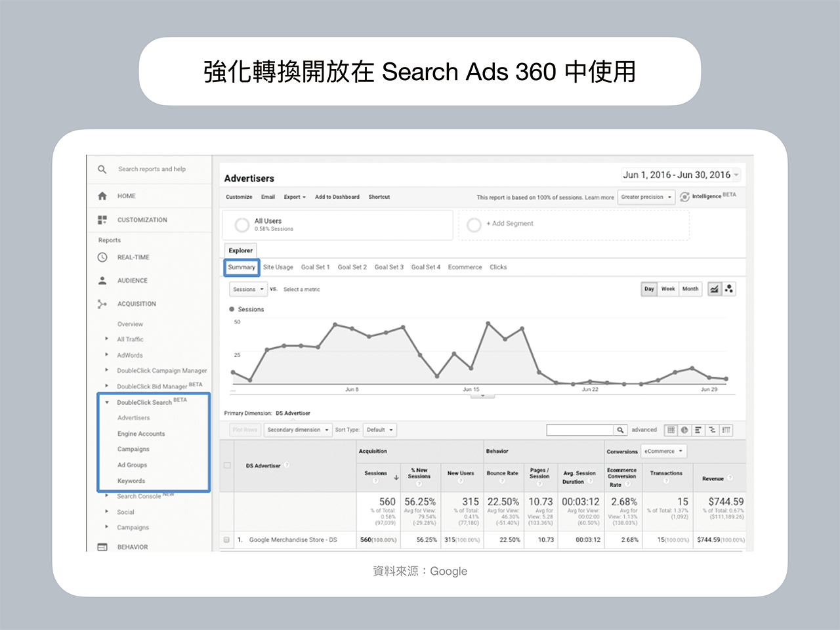Open the ACQUISITION branch icon

pos(102,304)
